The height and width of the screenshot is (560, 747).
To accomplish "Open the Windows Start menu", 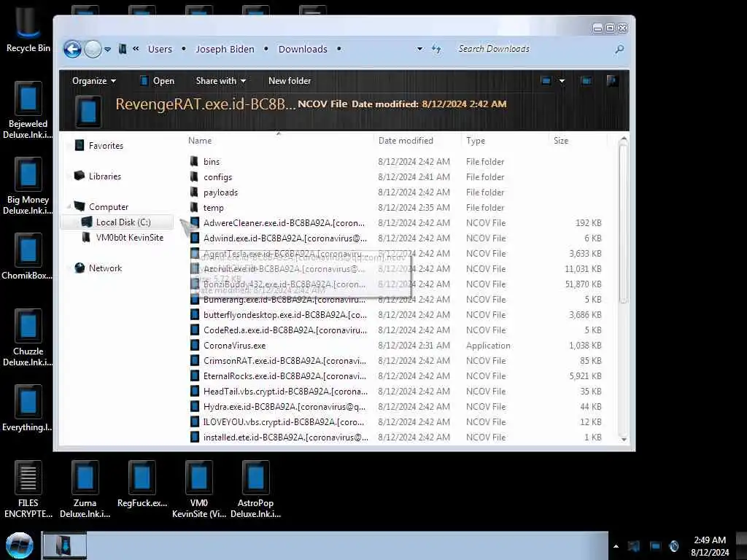I will click(19, 545).
